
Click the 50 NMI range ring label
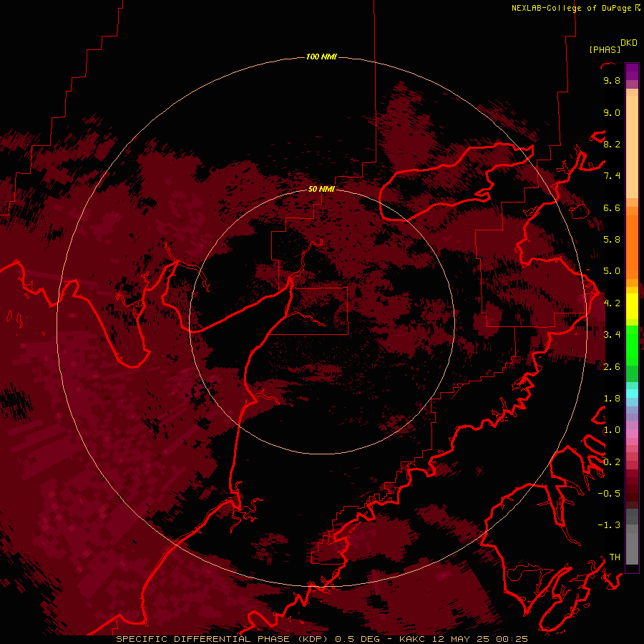click(x=321, y=189)
